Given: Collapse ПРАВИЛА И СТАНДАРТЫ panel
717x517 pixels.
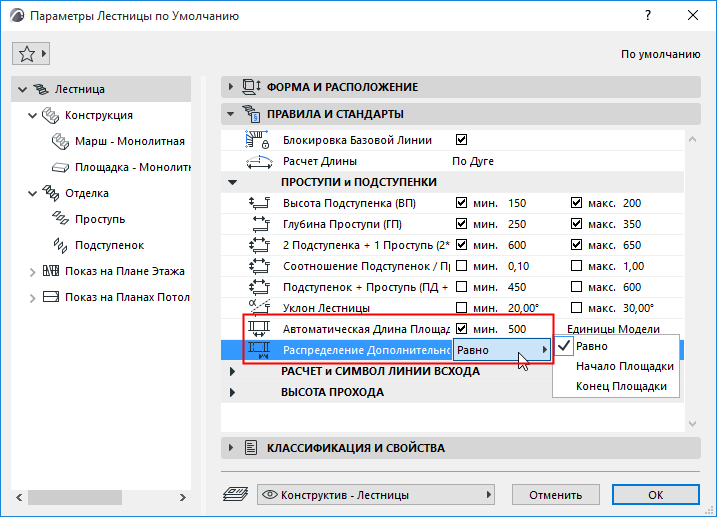Looking at the screenshot, I should [230, 114].
